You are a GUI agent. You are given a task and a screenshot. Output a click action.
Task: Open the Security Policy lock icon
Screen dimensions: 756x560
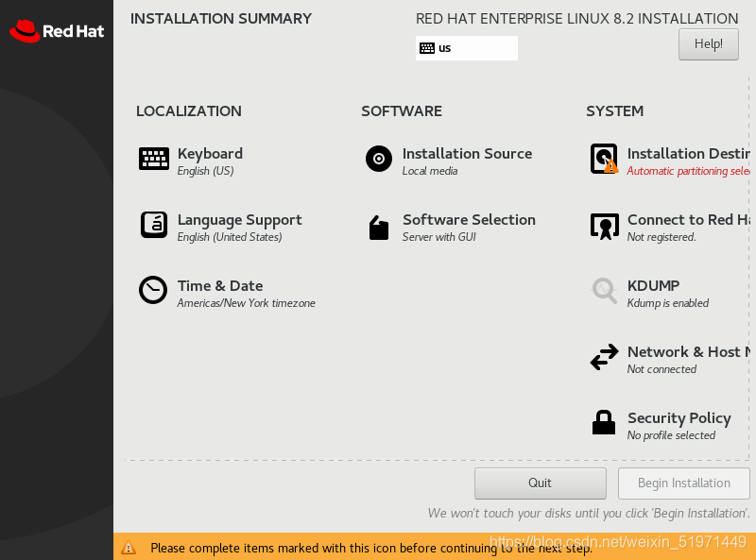(604, 423)
